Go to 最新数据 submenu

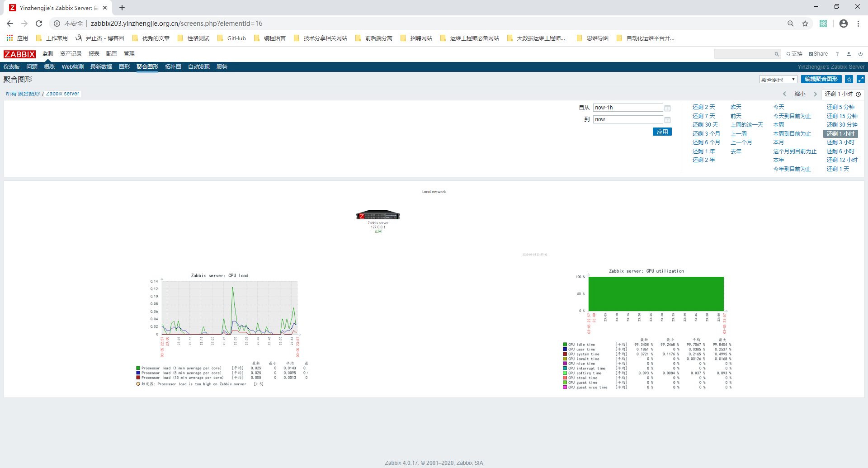(101, 67)
